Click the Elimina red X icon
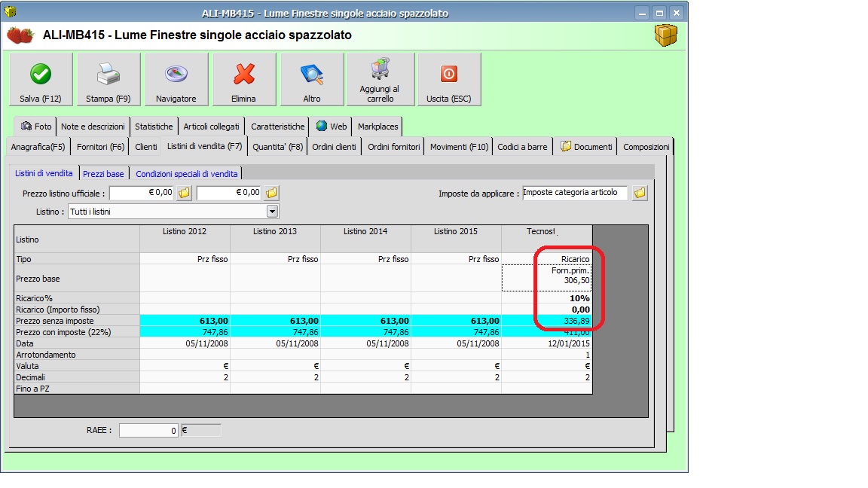868x488 pixels. tap(243, 74)
